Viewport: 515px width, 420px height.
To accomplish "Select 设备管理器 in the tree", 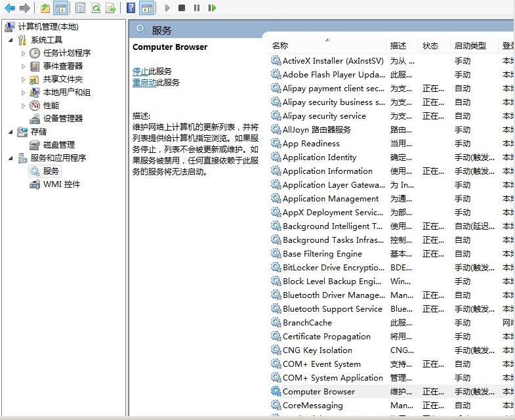I will tap(63, 118).
